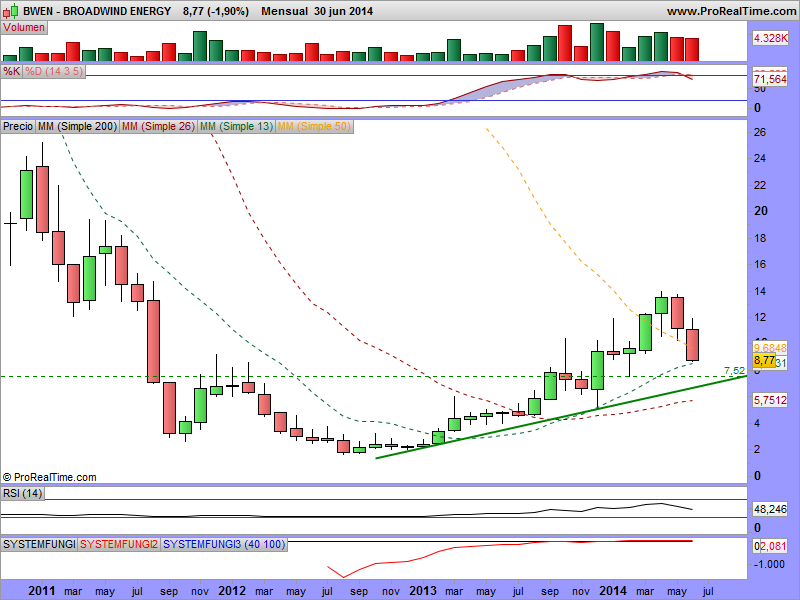Click the 8,77 (-1,90%) quote in header

(216, 11)
